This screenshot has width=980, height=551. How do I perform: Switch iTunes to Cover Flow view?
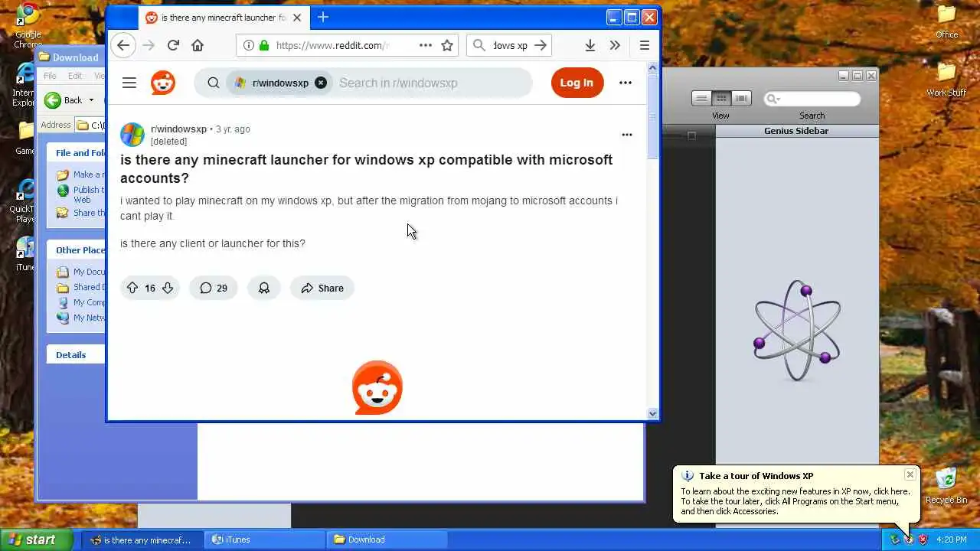tap(741, 98)
